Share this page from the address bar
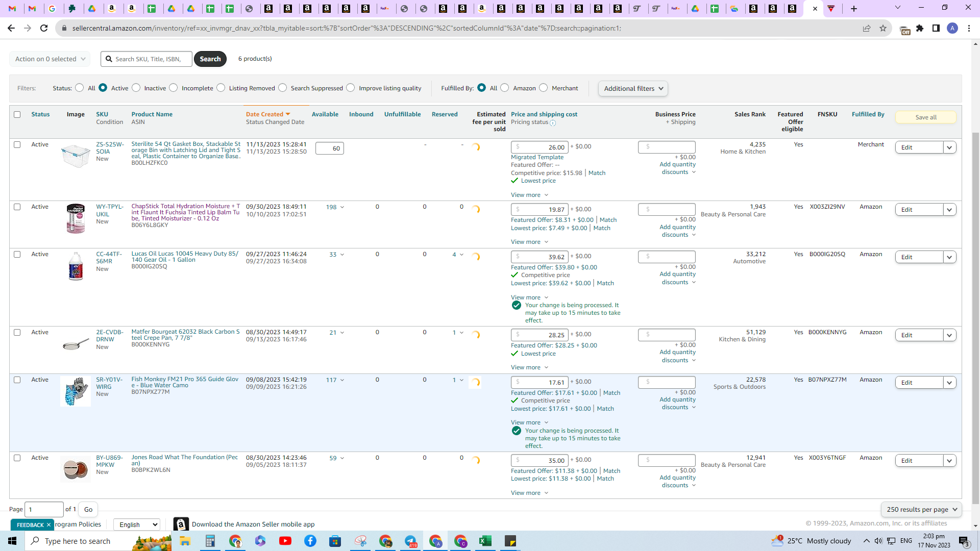The image size is (980, 551). click(866, 28)
